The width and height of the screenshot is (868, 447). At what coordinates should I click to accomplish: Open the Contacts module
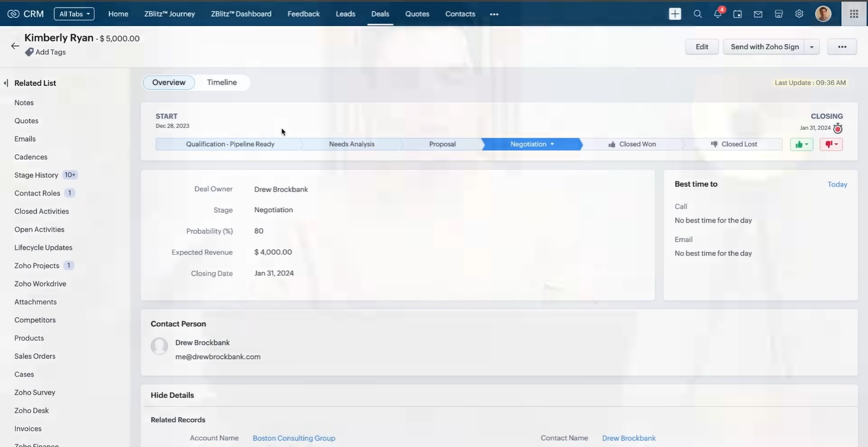tap(460, 13)
